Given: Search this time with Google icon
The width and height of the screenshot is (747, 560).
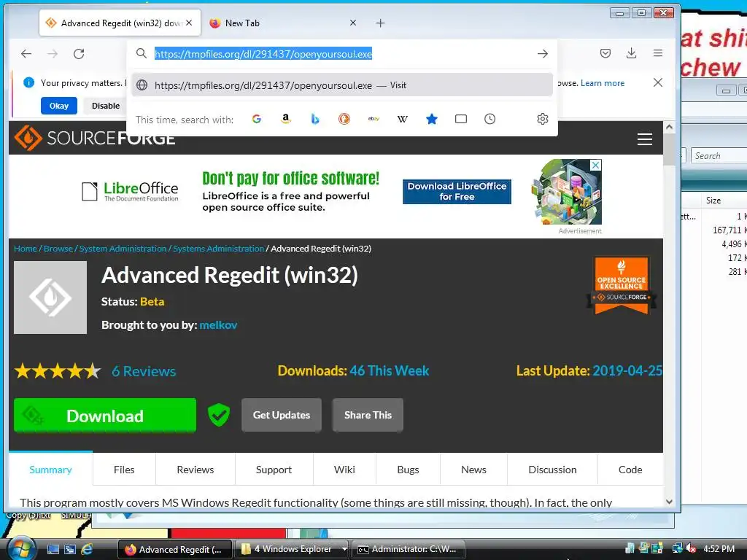Looking at the screenshot, I should [256, 119].
